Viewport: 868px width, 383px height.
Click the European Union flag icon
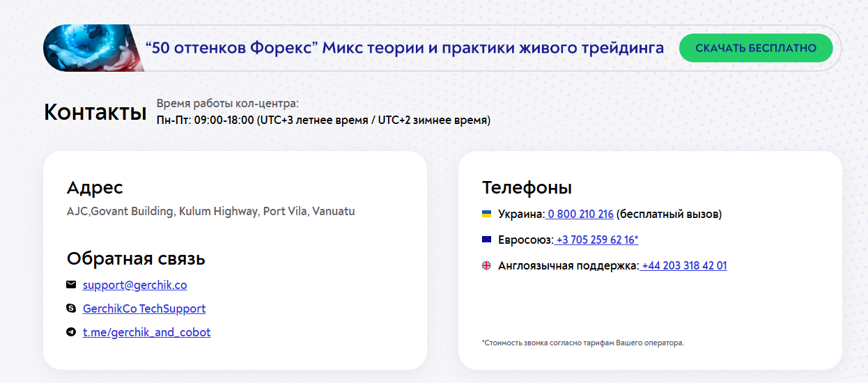486,240
